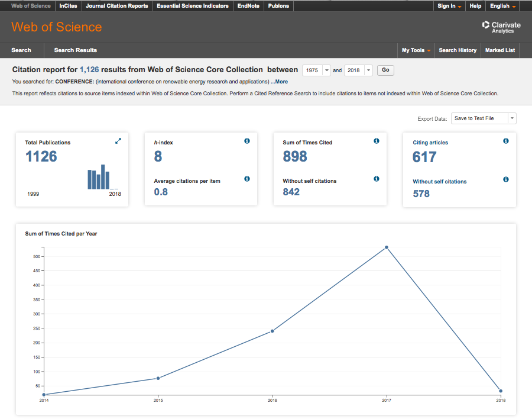Click the Clarivate Analytics logo
The height and width of the screenshot is (419, 532).
pyautogui.click(x=501, y=27)
